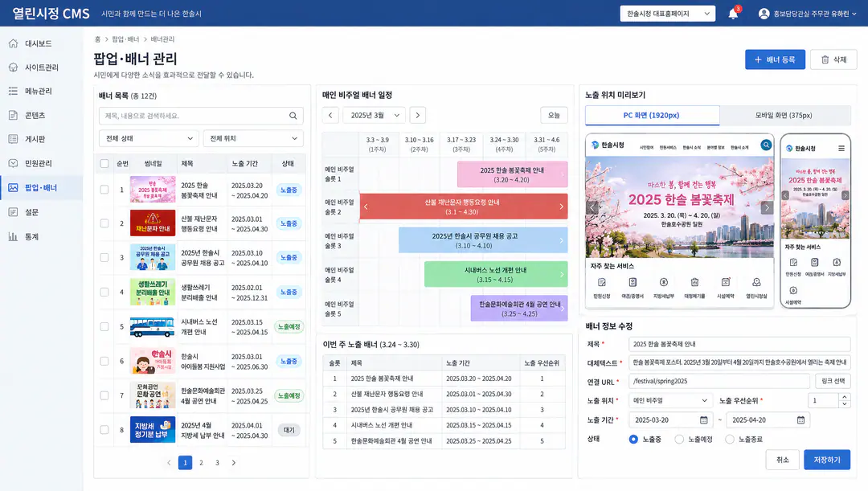This screenshot has width=868, height=491.
Task: Click the 저장하기 button
Action: pyautogui.click(x=827, y=460)
